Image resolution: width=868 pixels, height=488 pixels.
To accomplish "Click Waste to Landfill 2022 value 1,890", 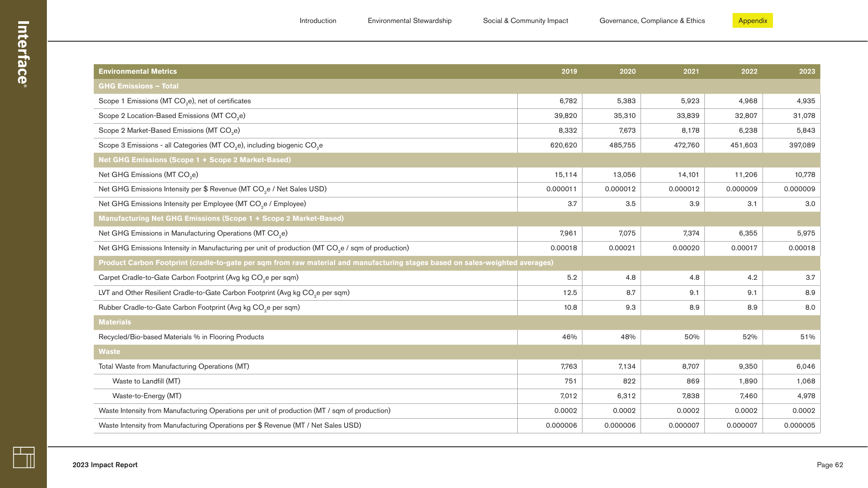I will click(x=748, y=381).
